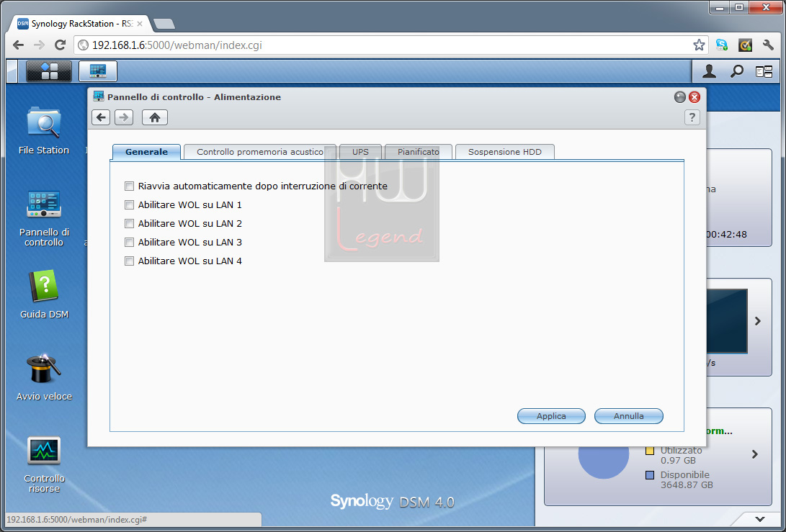Switch to Controllo promemoria acustico tab

(x=259, y=152)
